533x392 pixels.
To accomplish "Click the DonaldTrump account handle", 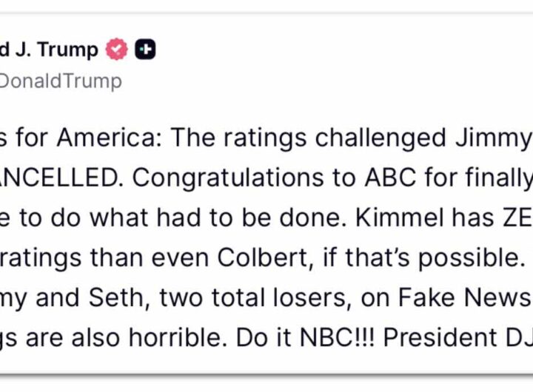I will click(x=61, y=81).
